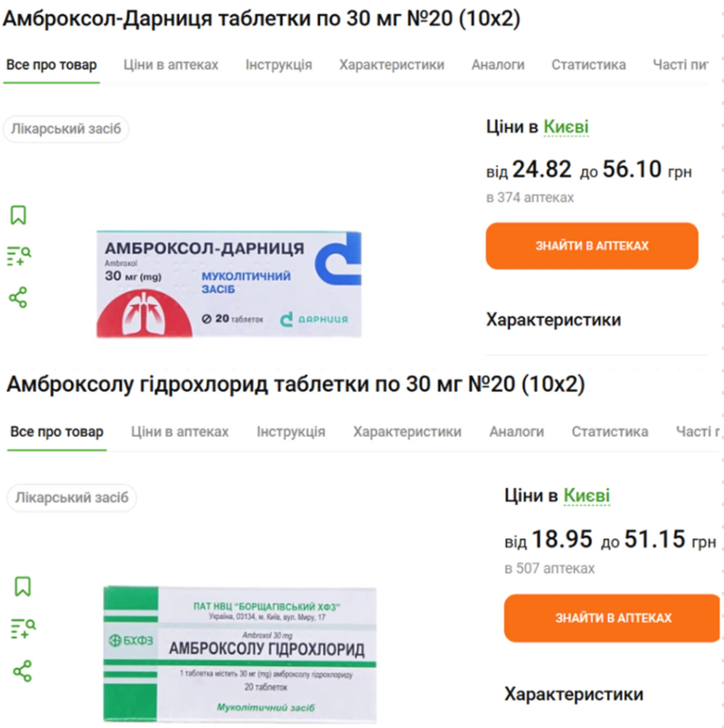Bookmark the Амброксол-Дарниця product

click(18, 215)
